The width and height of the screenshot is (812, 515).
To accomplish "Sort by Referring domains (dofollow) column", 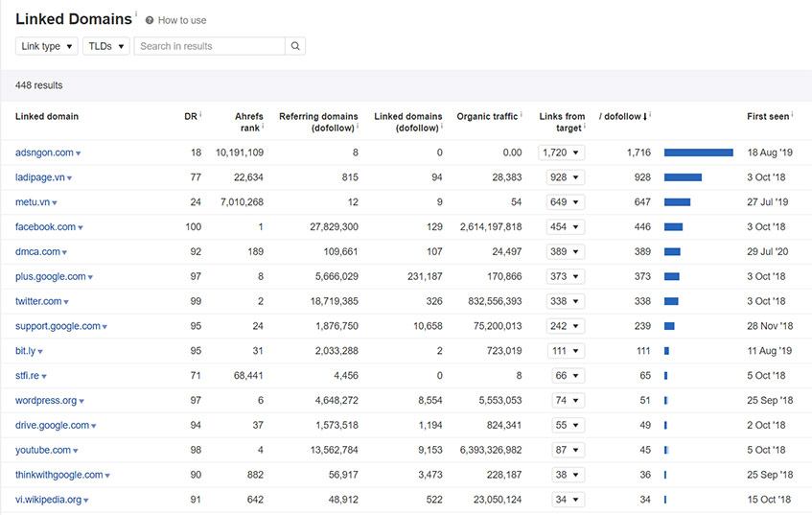I will tap(318, 122).
